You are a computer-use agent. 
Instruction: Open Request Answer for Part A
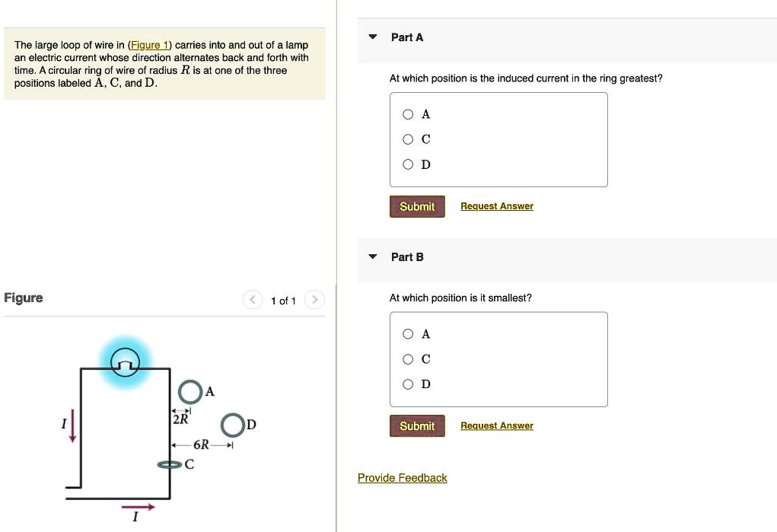coord(496,205)
